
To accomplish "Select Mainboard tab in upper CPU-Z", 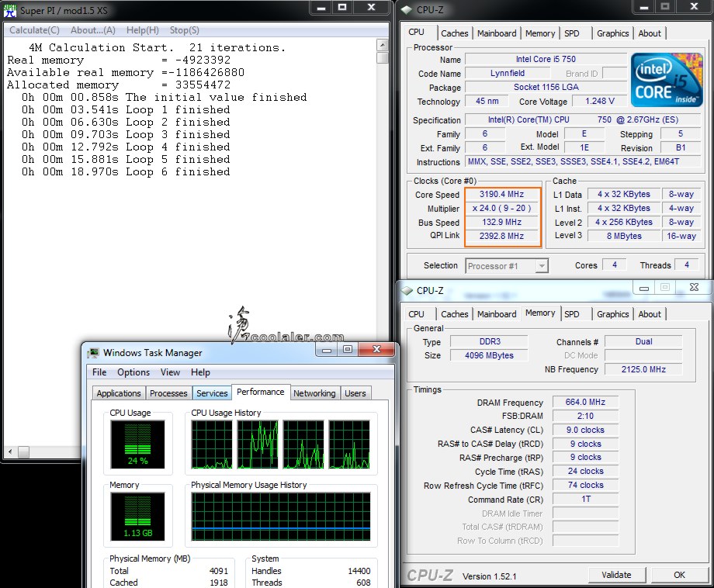I will [x=497, y=33].
